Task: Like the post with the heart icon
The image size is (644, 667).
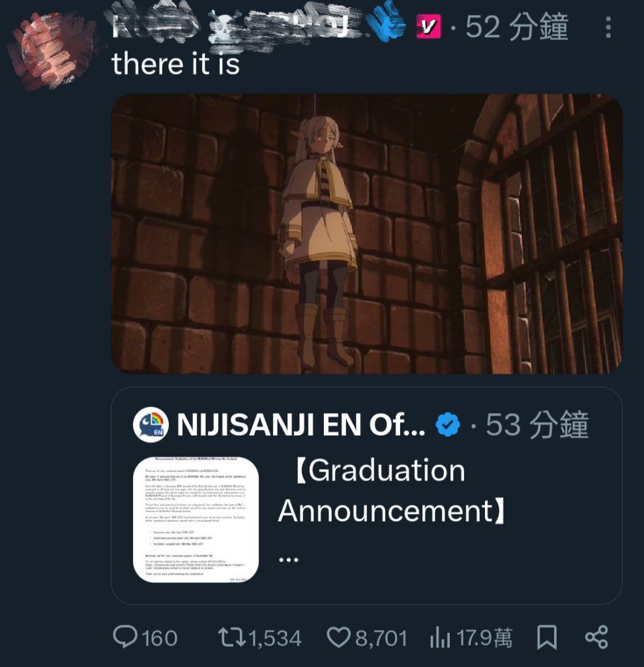Action: [x=338, y=637]
